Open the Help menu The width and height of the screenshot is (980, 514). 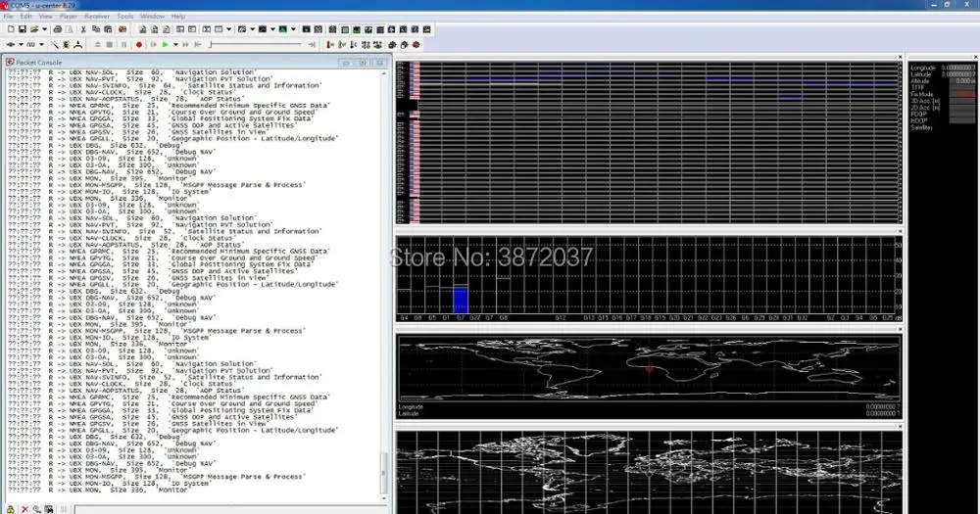178,17
